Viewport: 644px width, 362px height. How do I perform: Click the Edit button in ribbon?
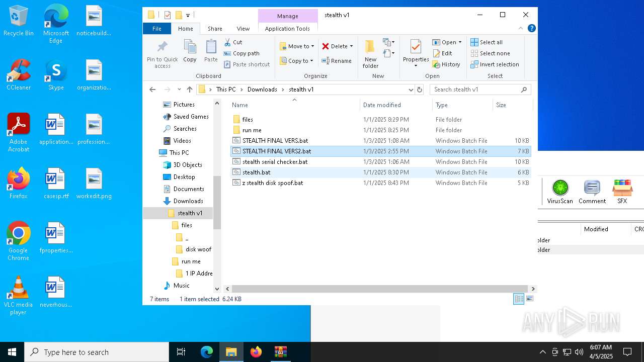(x=442, y=53)
